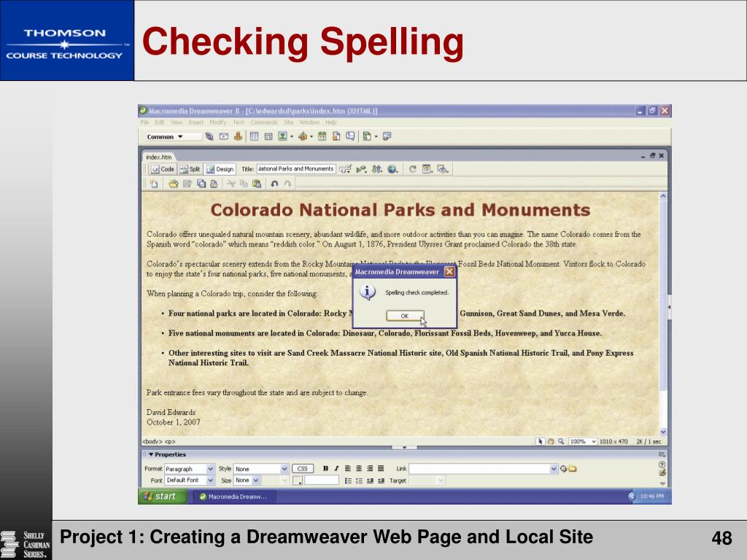
Task: Toggle Justify alignment in Properties panel
Action: pos(381,469)
